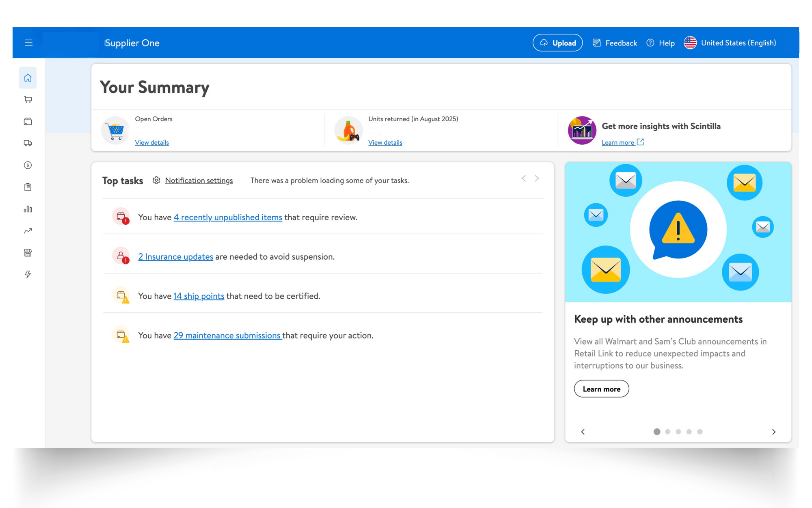Select the Home icon in sidebar
Viewport: 812px width, 508px height.
[x=28, y=78]
